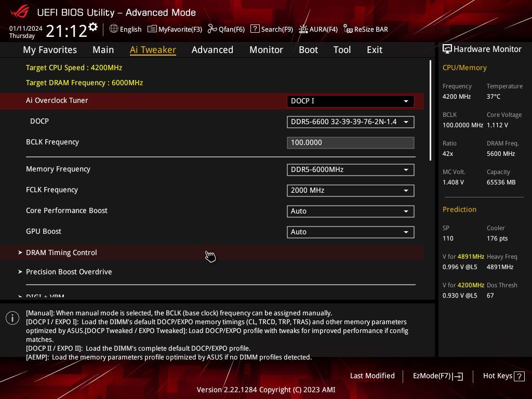The height and width of the screenshot is (399, 532).
Task: Click the Hot Keys question mark icon
Action: pos(519,376)
